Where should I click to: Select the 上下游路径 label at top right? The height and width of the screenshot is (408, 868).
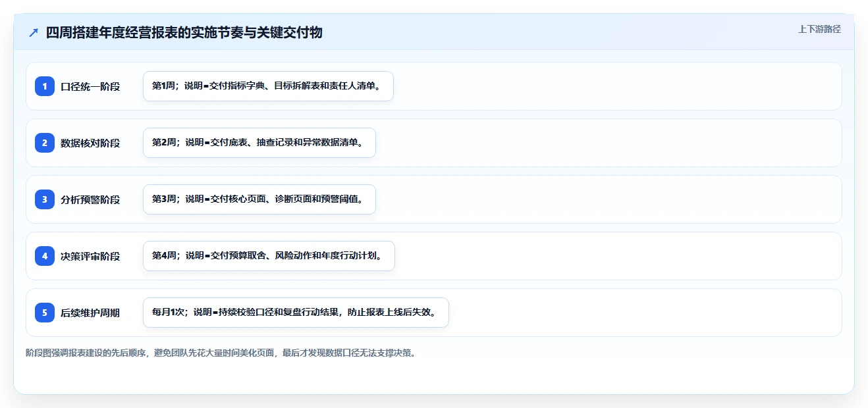tap(819, 29)
